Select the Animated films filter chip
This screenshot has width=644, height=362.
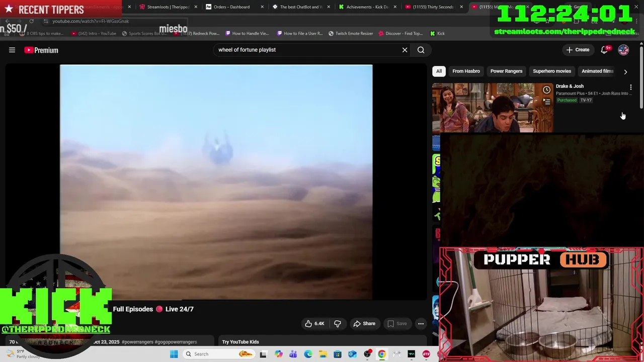tap(597, 71)
